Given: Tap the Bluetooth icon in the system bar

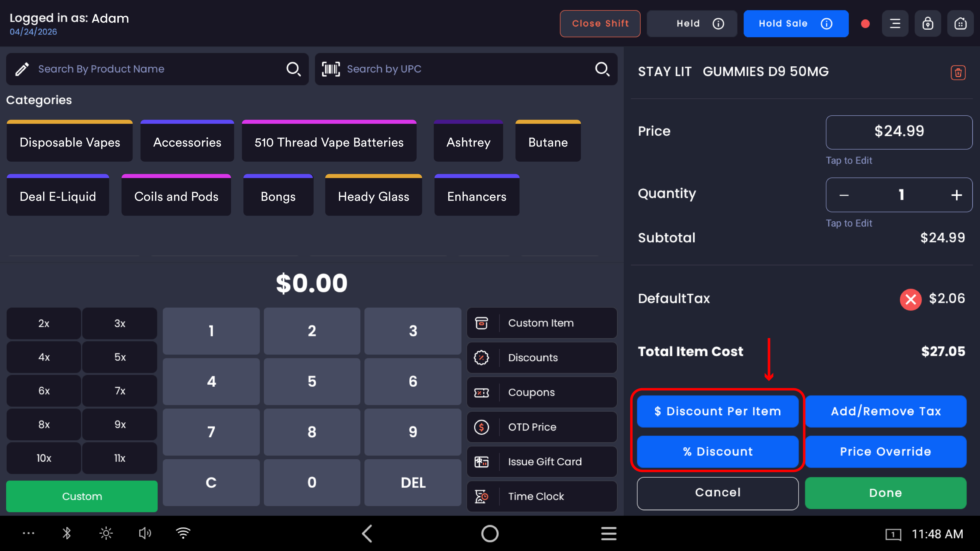Looking at the screenshot, I should (67, 533).
